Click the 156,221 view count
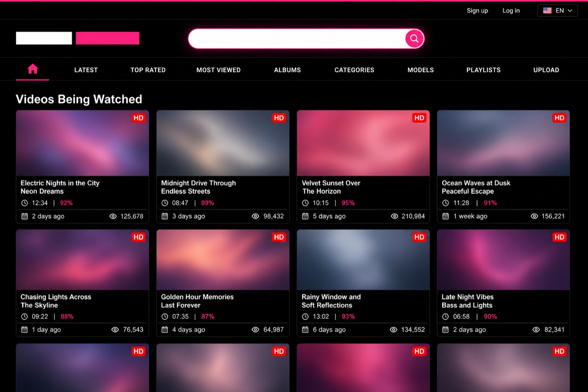Image resolution: width=588 pixels, height=392 pixels. pos(553,216)
